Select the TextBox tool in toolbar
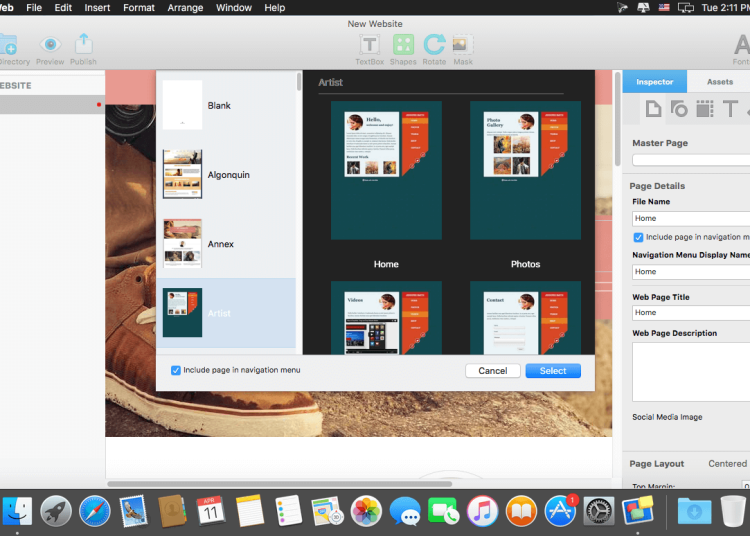The width and height of the screenshot is (750, 536). point(369,45)
